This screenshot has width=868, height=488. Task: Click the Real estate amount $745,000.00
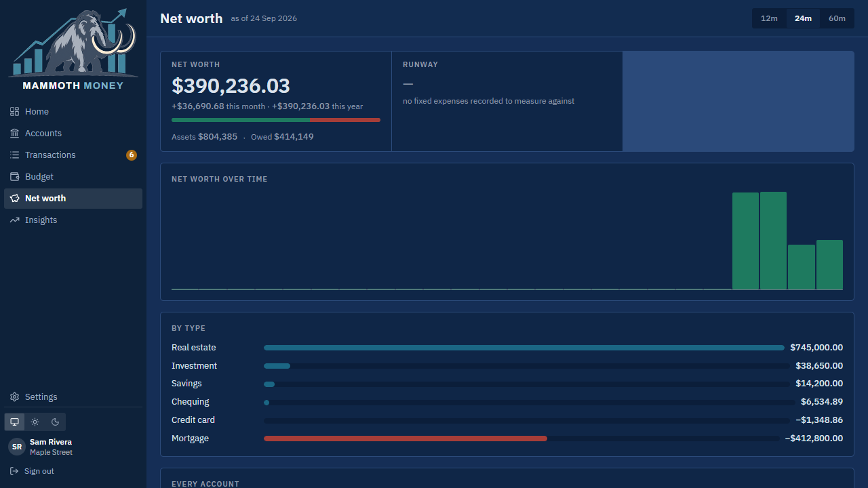click(816, 348)
